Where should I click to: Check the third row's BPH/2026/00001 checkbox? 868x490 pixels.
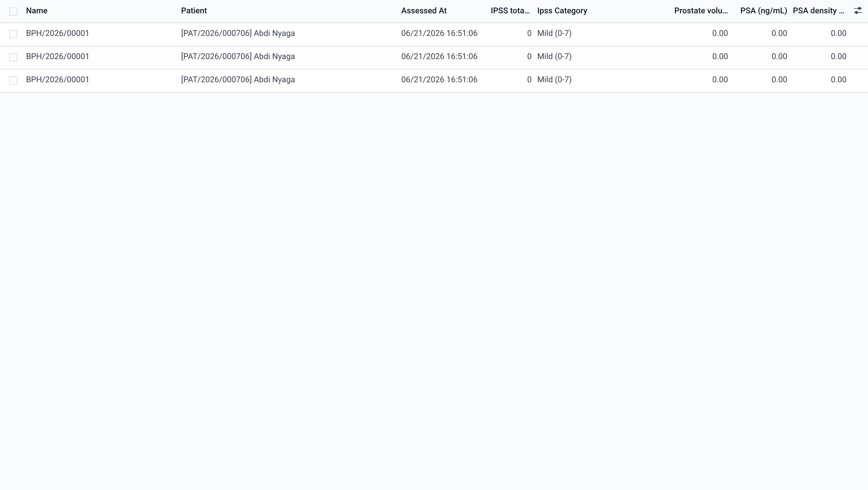13,80
